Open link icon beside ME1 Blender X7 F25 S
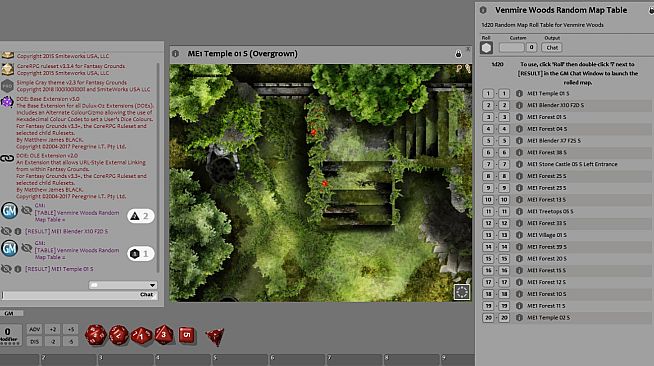 point(519,140)
